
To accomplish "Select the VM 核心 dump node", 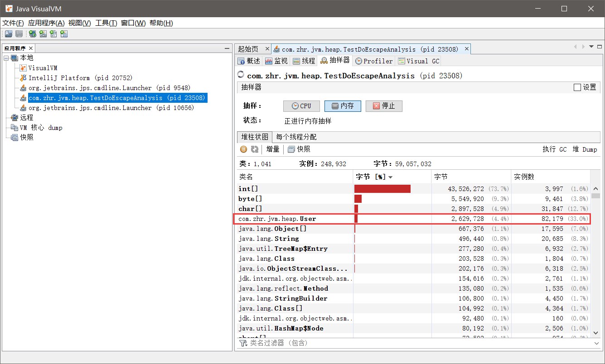I will click(41, 128).
